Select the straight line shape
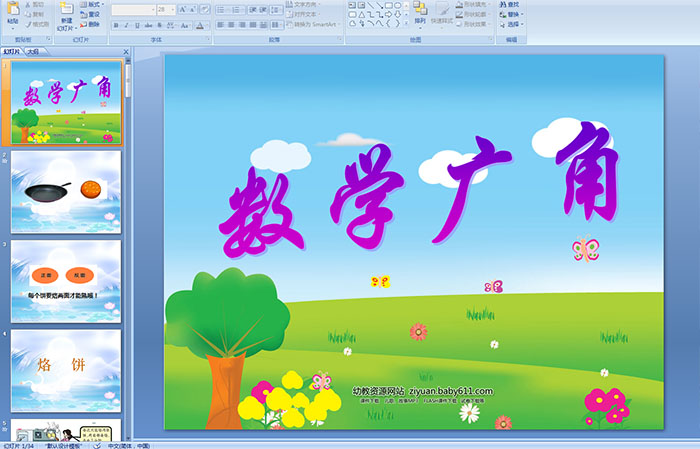The width and height of the screenshot is (700, 449). (x=371, y=5)
